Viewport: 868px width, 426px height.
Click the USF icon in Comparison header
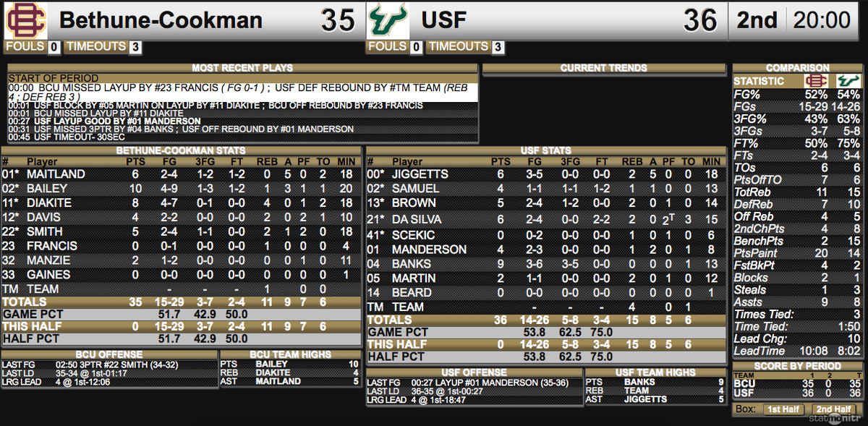click(x=846, y=81)
